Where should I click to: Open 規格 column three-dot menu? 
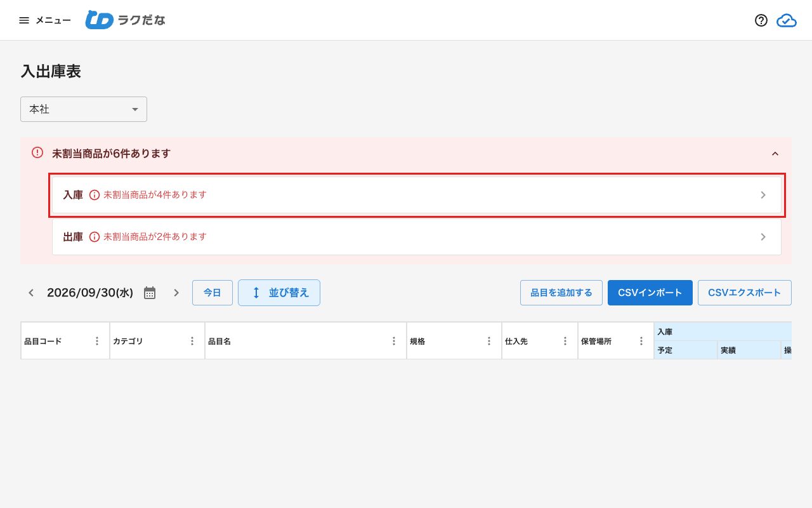coord(489,341)
